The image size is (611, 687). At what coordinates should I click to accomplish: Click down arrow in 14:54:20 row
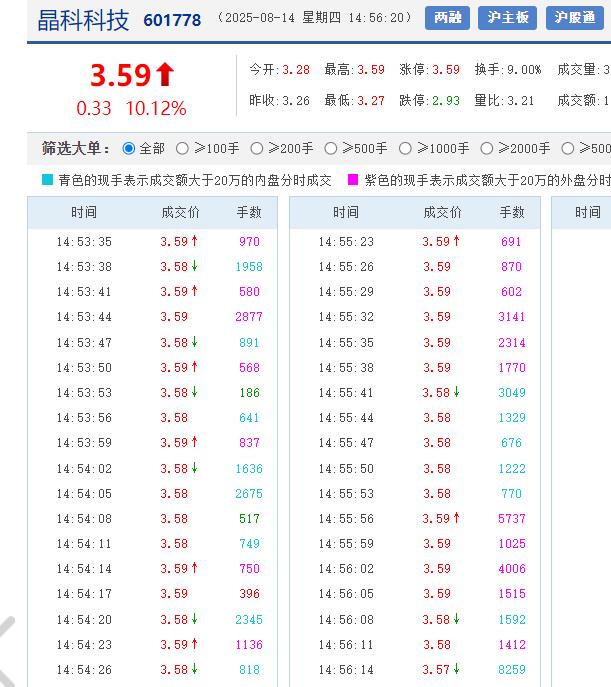click(194, 618)
